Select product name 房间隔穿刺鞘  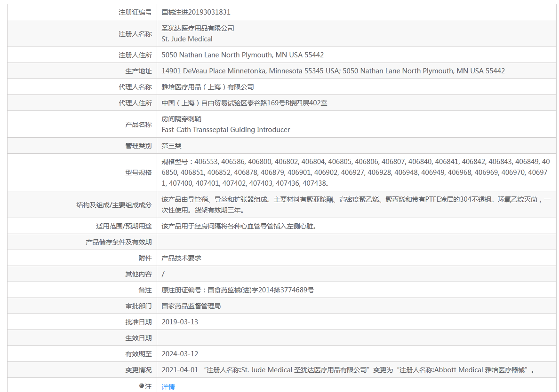pyautogui.click(x=182, y=119)
